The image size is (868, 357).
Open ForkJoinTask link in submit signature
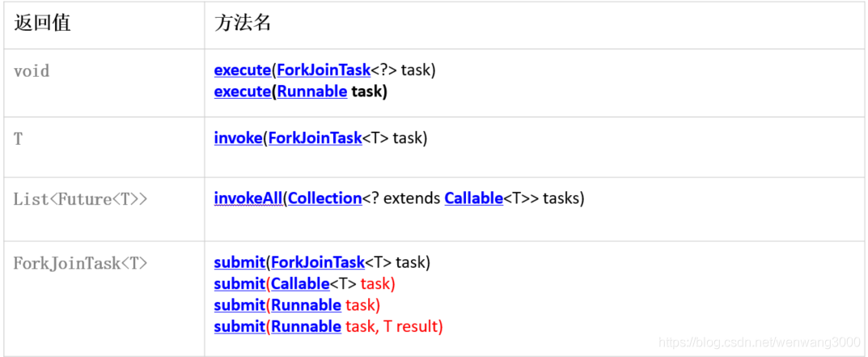tap(318, 262)
